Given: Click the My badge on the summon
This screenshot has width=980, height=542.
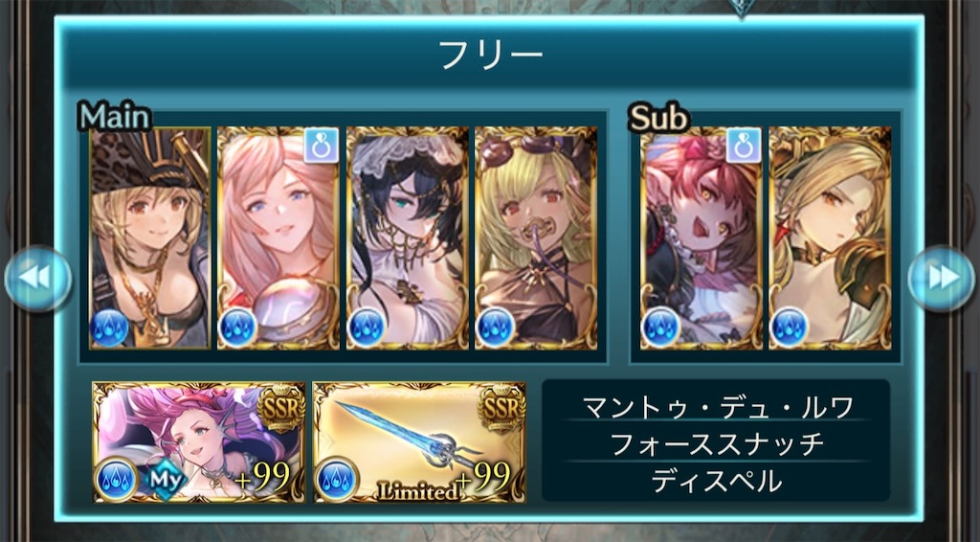Looking at the screenshot, I should click(167, 480).
